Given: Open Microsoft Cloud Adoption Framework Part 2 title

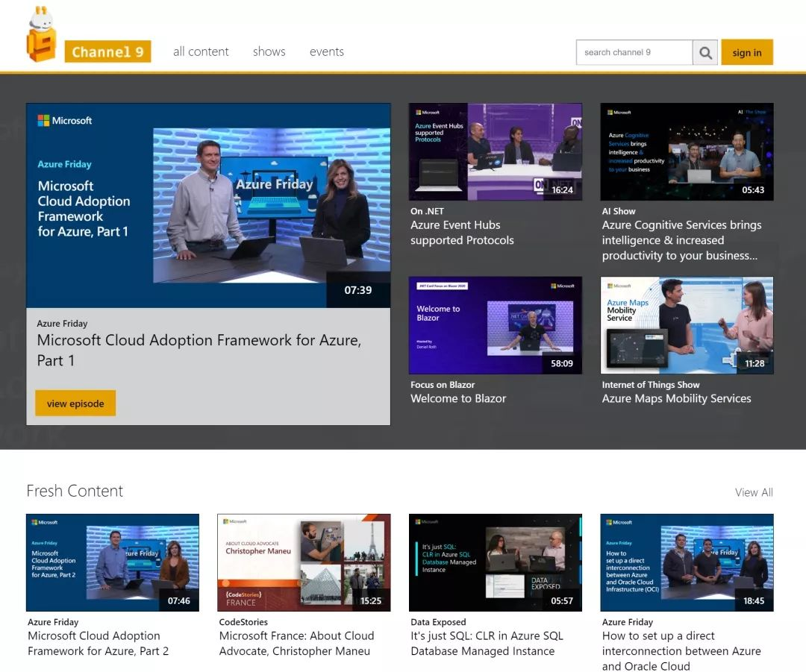Looking at the screenshot, I should [99, 643].
